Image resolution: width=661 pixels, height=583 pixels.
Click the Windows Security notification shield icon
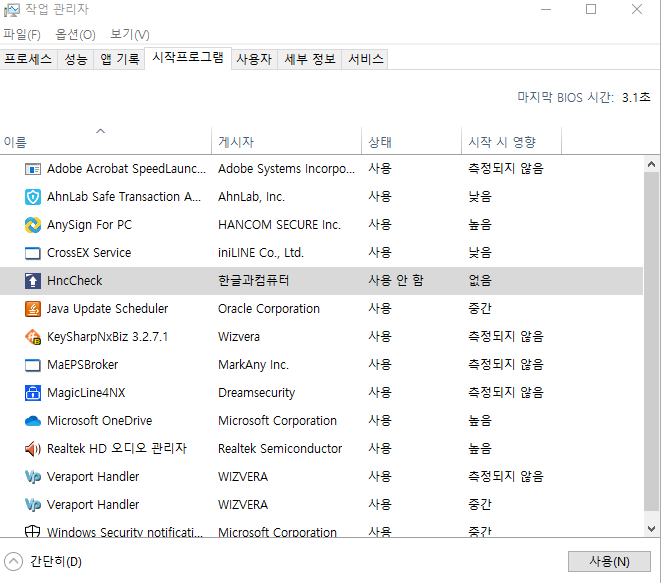coord(33,531)
